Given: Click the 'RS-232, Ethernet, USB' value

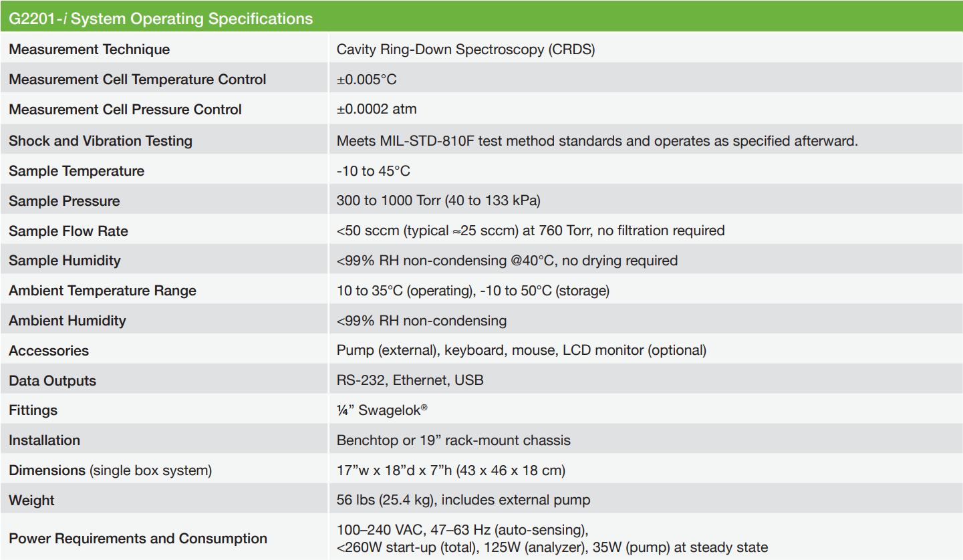Looking at the screenshot, I should (410, 381).
